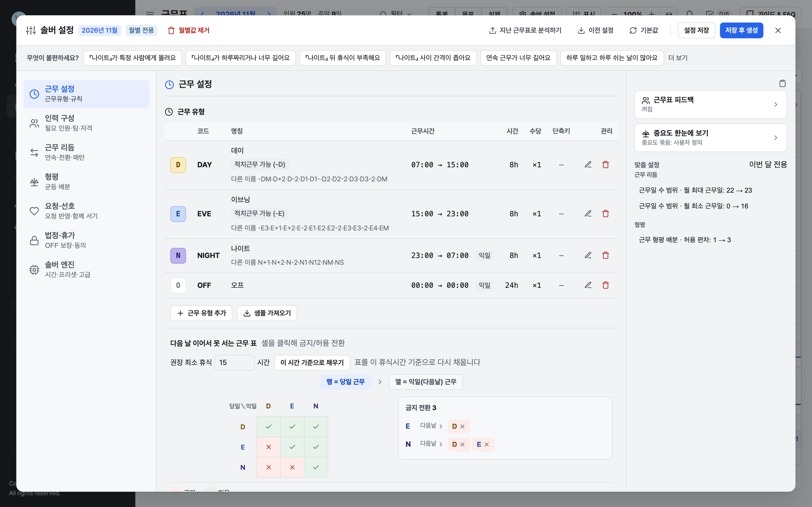The image size is (812, 507).
Task: Delete the OFF shift row with trash icon
Action: coord(605,285)
